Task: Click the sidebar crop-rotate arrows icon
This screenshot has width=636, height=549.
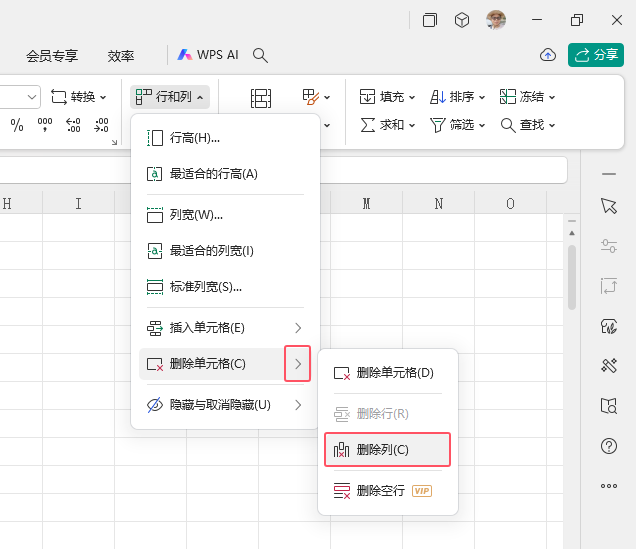Action: click(608, 286)
